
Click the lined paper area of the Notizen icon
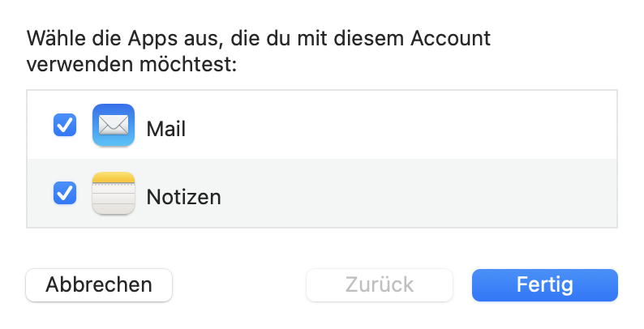pyautogui.click(x=114, y=199)
